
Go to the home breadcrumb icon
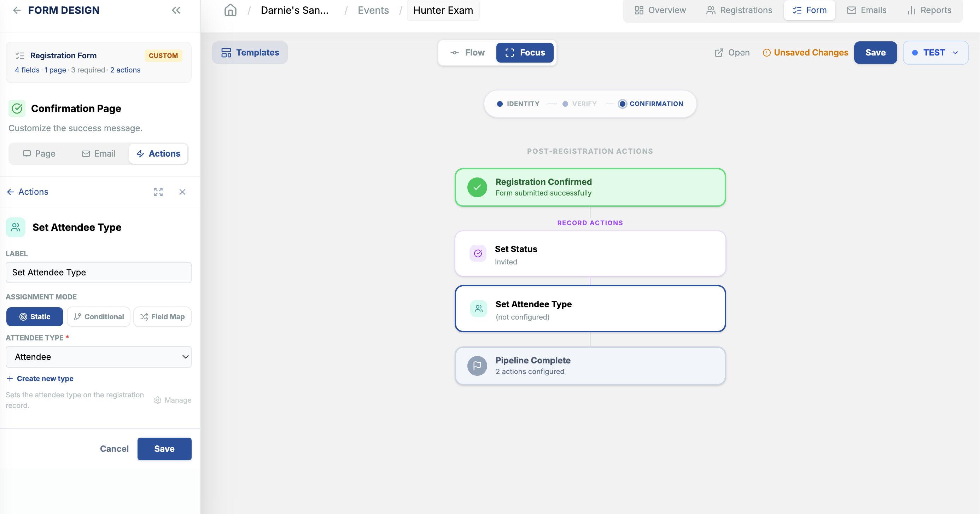pos(230,10)
